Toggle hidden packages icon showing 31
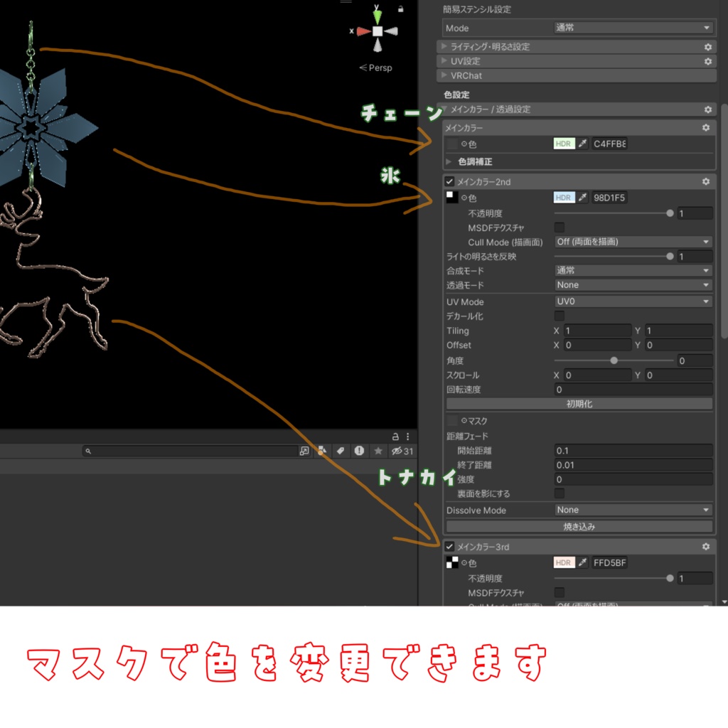728x728 pixels. click(402, 451)
